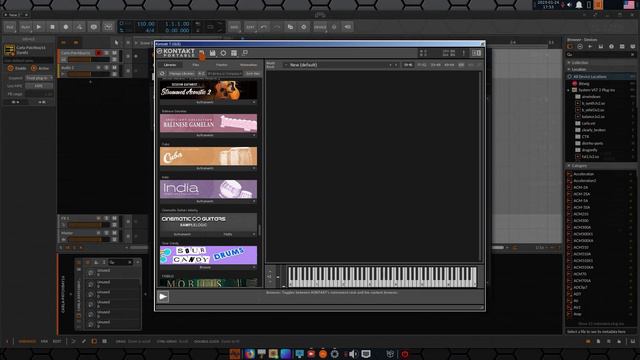Solo the Audio 2 track
The width and height of the screenshot is (640, 360).
tap(107, 68)
